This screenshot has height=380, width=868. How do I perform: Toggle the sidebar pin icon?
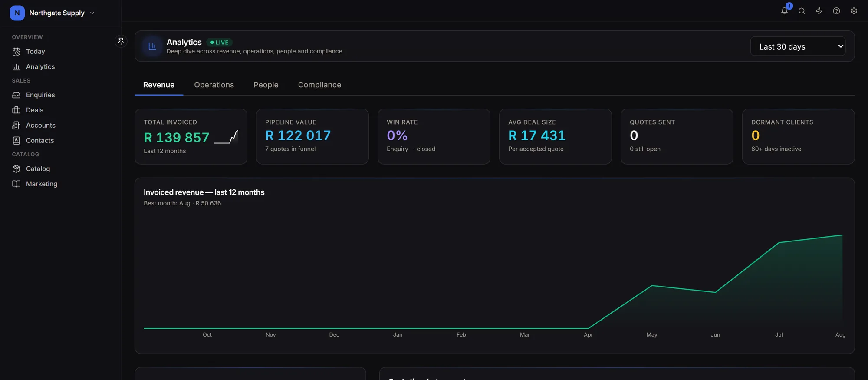pos(121,41)
